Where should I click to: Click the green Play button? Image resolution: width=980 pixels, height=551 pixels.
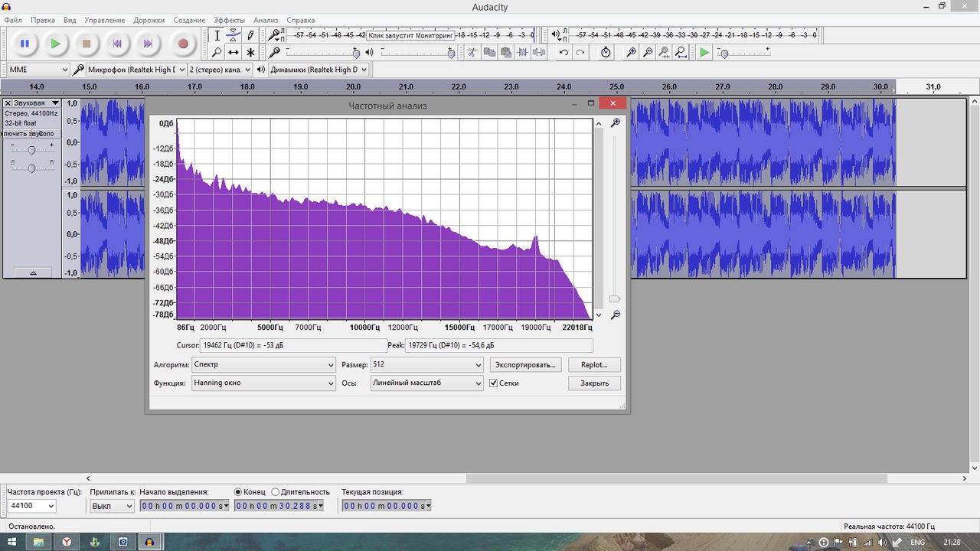55,44
